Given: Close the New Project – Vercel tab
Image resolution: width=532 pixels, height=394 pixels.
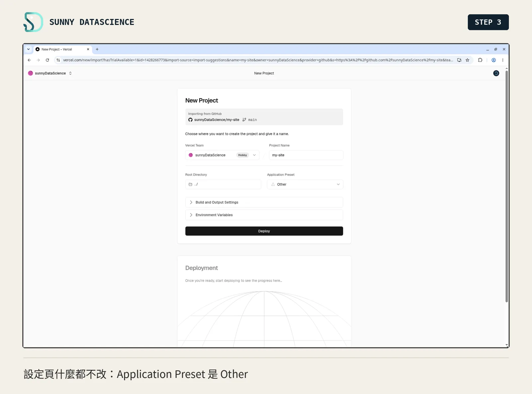Looking at the screenshot, I should pos(88,49).
